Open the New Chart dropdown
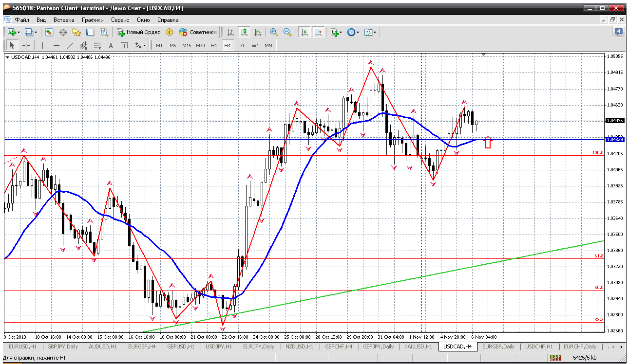This screenshot has width=628, height=364. (x=14, y=32)
